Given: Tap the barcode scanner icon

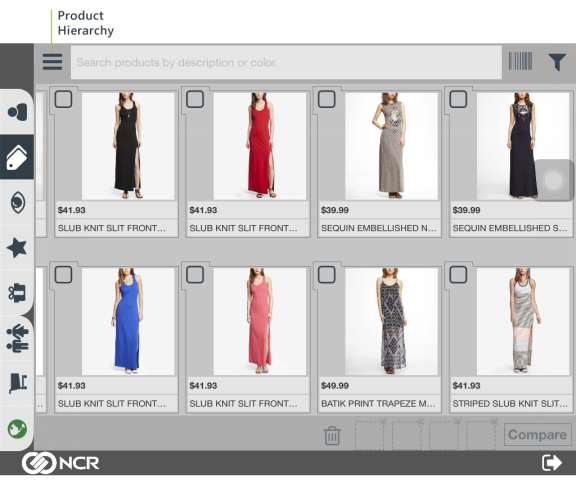Looking at the screenshot, I should click(520, 61).
